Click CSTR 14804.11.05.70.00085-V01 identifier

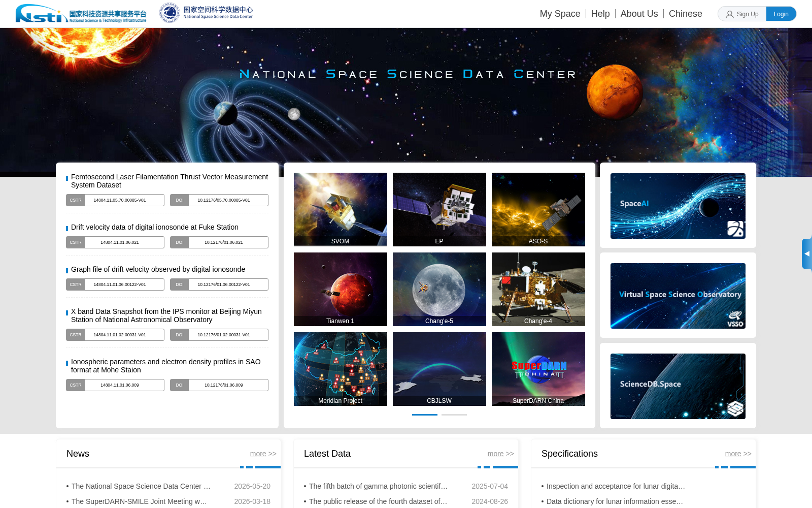coord(115,200)
